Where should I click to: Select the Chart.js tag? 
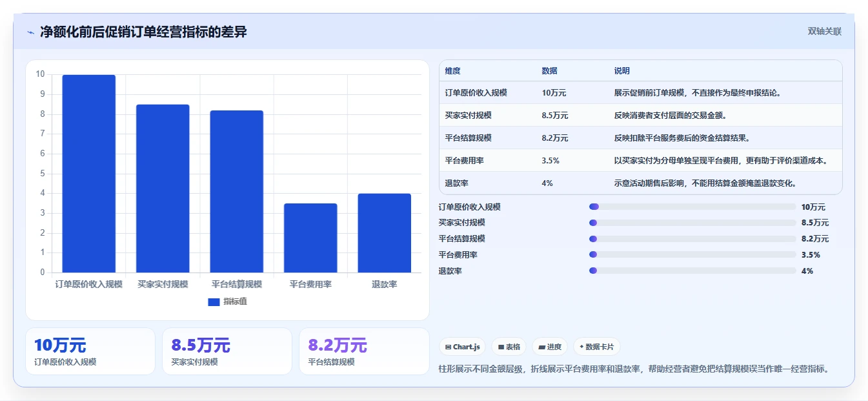click(463, 347)
